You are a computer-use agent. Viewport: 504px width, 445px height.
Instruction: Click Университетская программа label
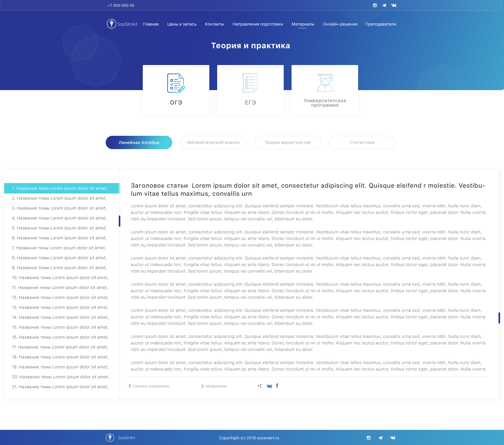(325, 103)
